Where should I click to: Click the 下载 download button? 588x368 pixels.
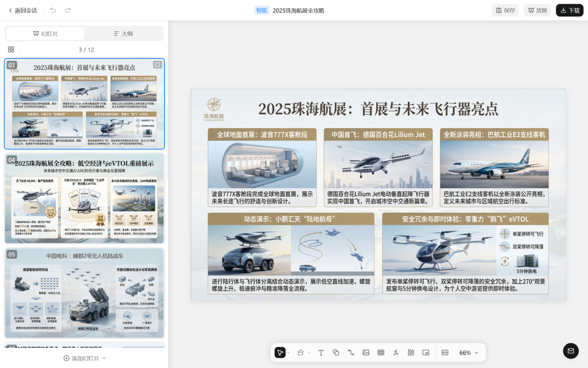(x=570, y=10)
